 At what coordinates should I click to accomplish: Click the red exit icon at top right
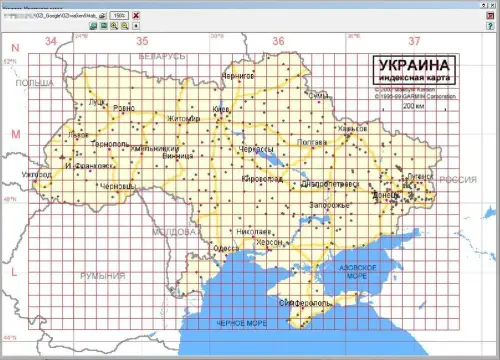[490, 16]
